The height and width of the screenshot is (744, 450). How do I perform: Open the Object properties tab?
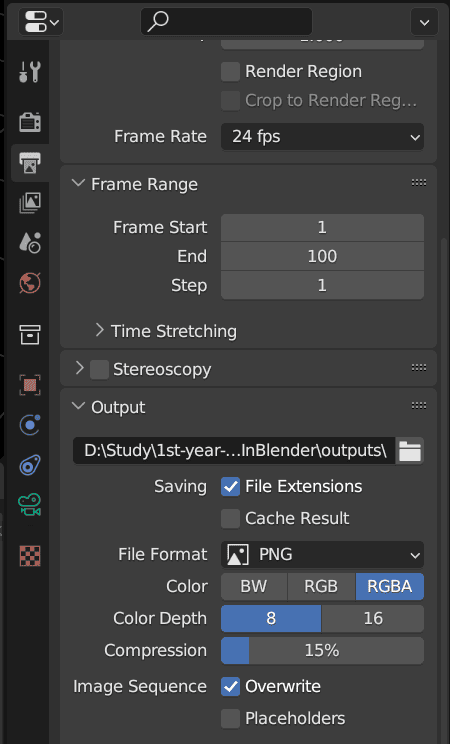[x=30, y=384]
